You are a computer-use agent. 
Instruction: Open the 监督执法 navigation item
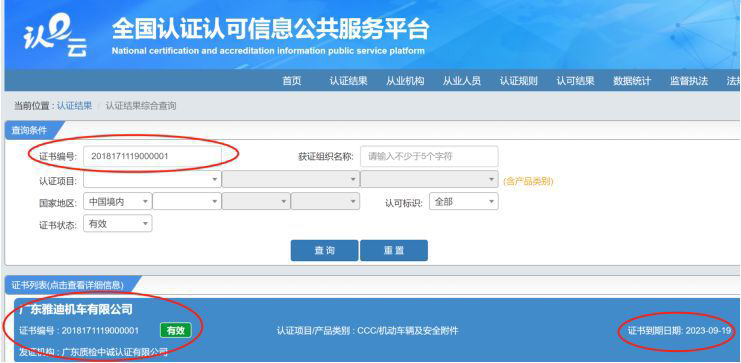coord(689,81)
